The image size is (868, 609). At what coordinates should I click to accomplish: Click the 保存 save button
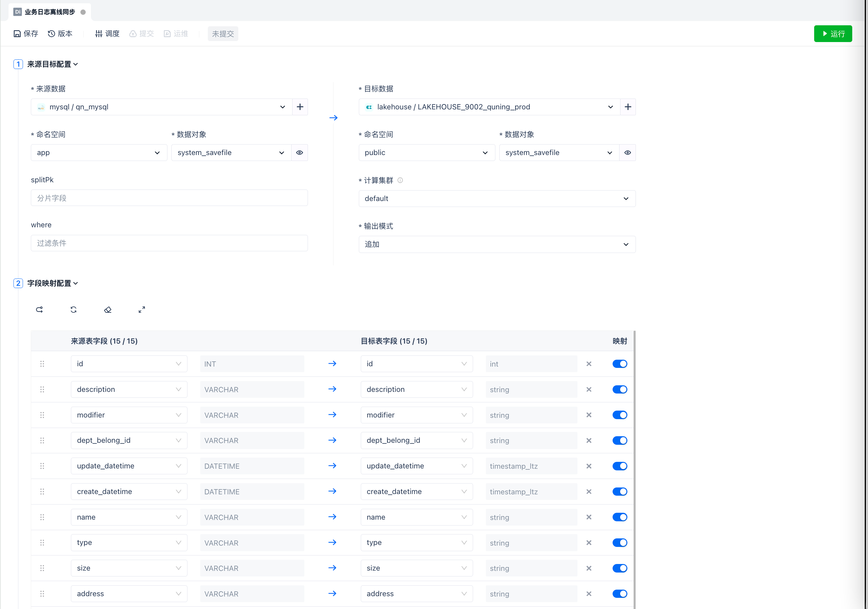coord(26,34)
